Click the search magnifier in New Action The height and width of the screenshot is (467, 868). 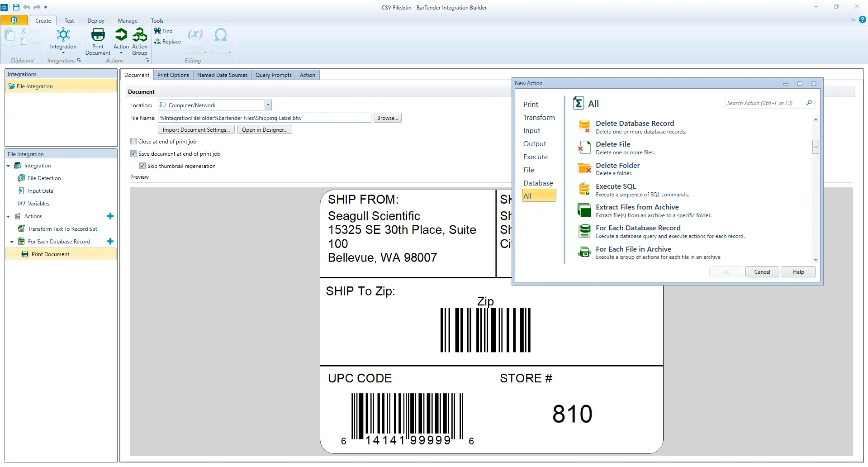[x=809, y=103]
